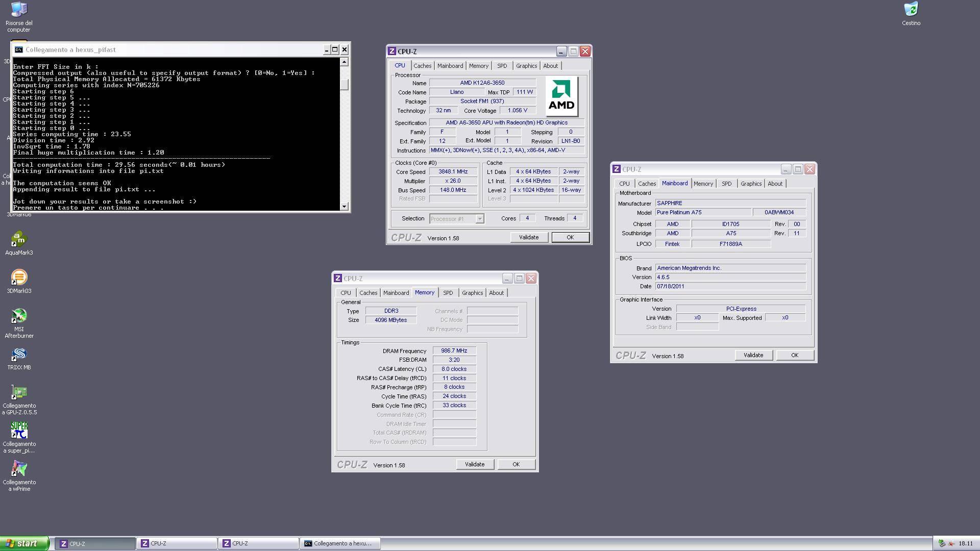The image size is (980, 551).
Task: Open Memory tab in CPU window
Action: (x=479, y=66)
